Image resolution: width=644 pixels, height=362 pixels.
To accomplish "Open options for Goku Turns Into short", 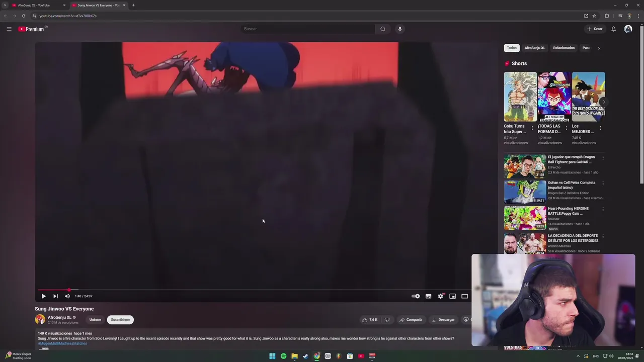I will (532, 128).
